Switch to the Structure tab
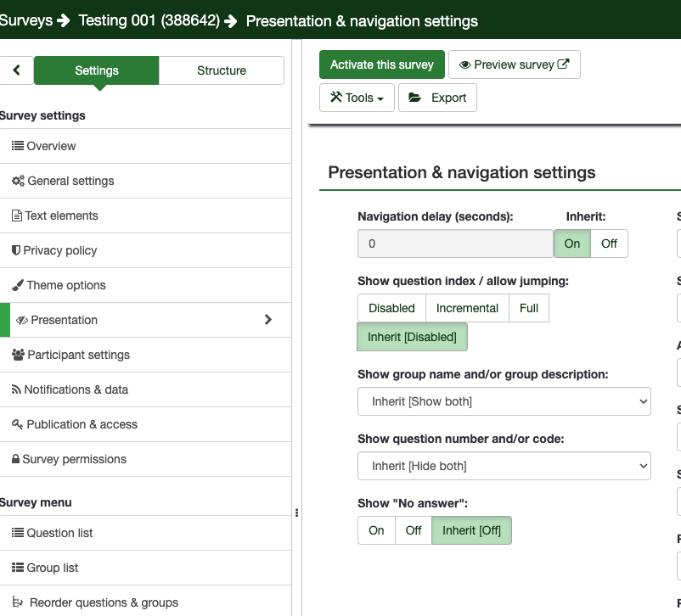Screen dimensions: 681x616 click(x=222, y=70)
